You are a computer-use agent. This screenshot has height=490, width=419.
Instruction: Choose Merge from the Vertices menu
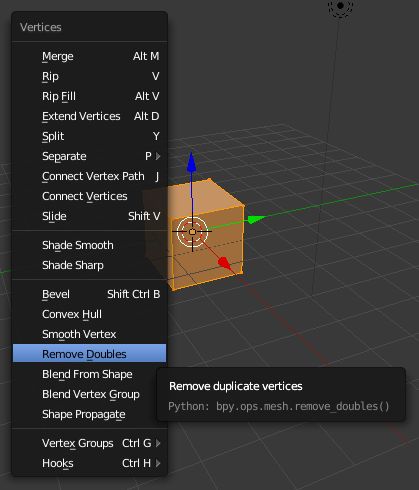click(89, 56)
